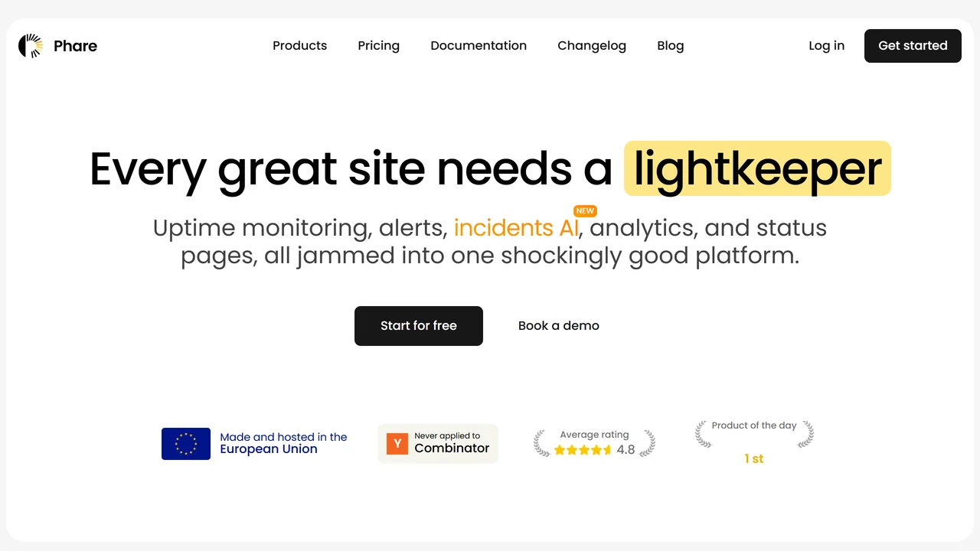The width and height of the screenshot is (980, 551).
Task: View the Changelog page
Action: (x=592, y=46)
